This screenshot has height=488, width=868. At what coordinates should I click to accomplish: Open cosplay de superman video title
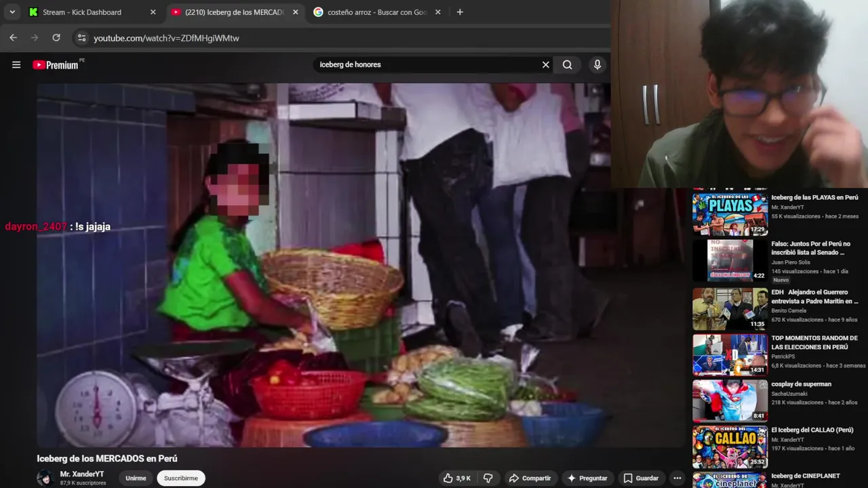(801, 384)
